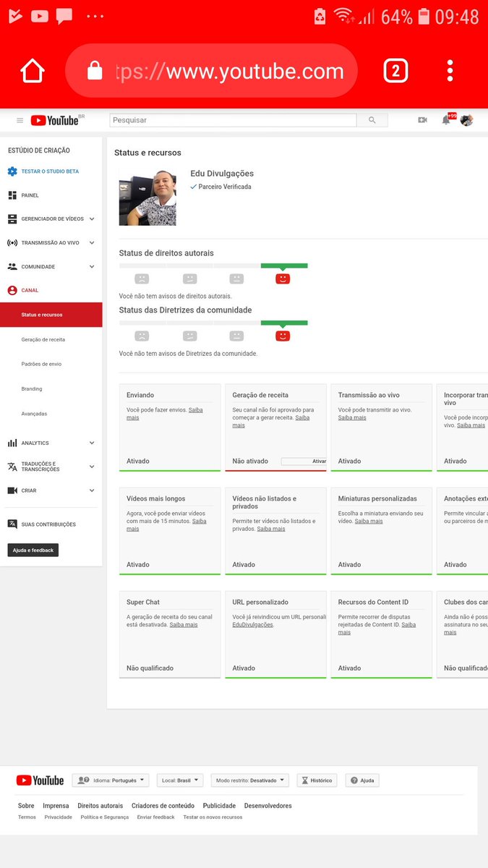Image resolution: width=488 pixels, height=868 pixels.
Task: Click the Pesquisar search field
Action: (233, 120)
